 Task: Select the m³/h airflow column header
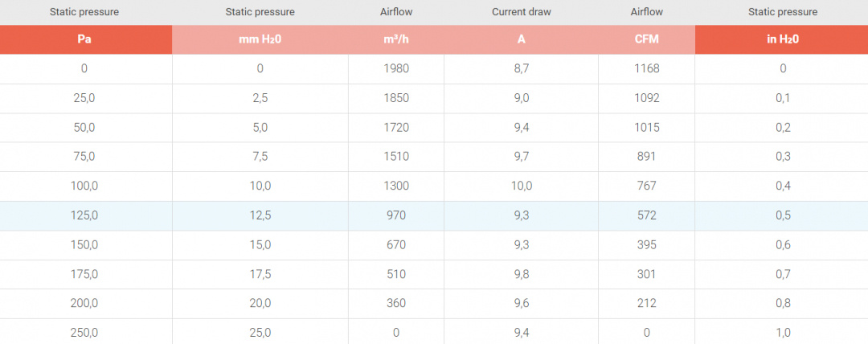tap(396, 39)
